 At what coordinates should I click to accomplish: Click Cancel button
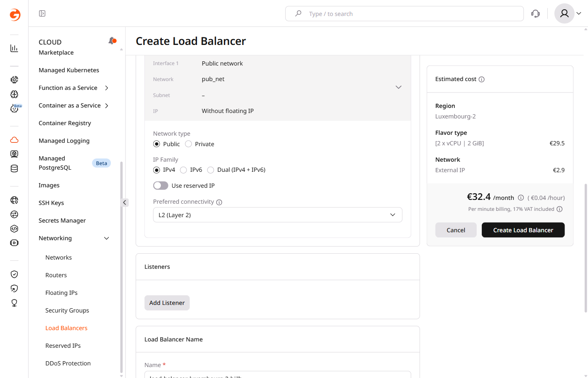(456, 230)
